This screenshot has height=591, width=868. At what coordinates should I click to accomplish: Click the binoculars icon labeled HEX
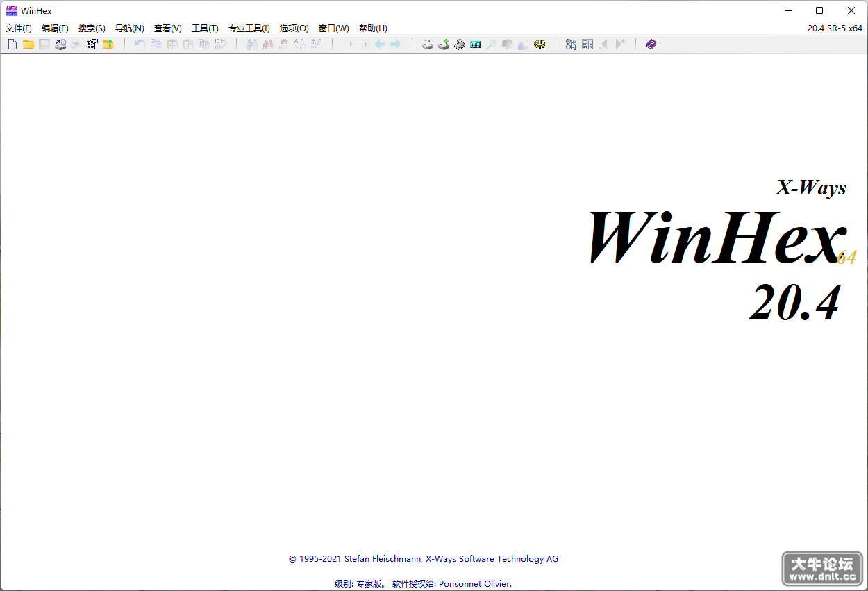click(x=283, y=44)
